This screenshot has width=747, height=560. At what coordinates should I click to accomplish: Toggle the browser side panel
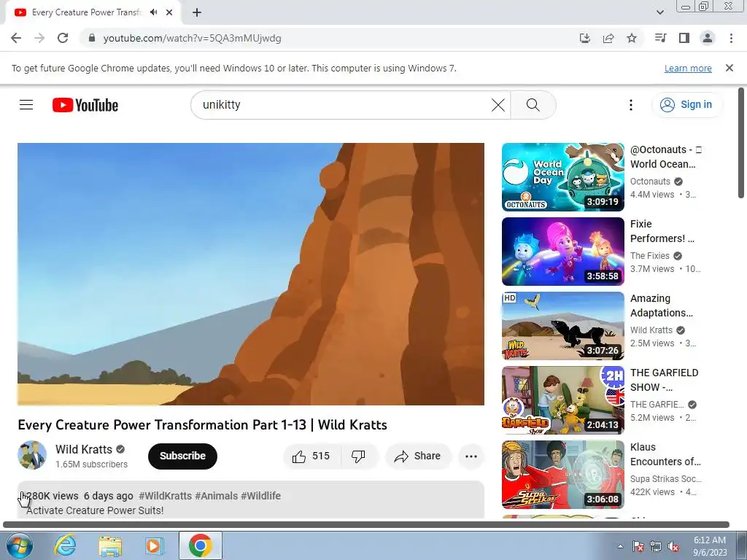point(684,38)
